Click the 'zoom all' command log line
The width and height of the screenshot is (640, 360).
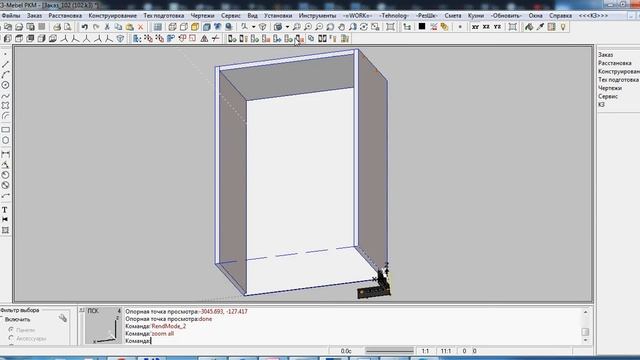click(x=149, y=333)
